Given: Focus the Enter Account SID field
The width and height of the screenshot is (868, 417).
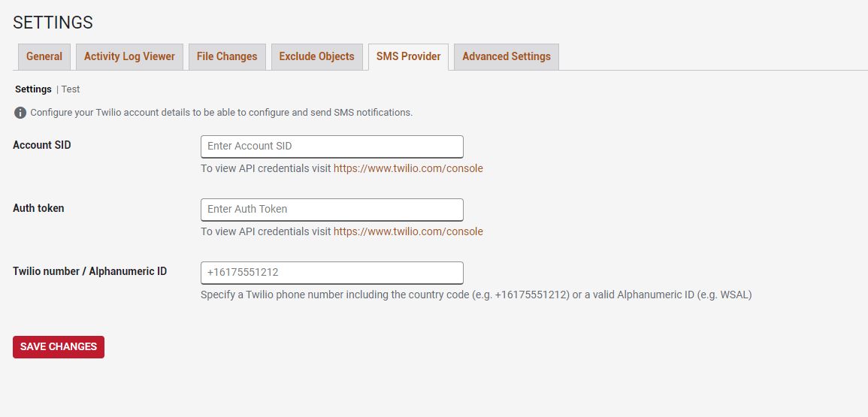Looking at the screenshot, I should pos(331,146).
